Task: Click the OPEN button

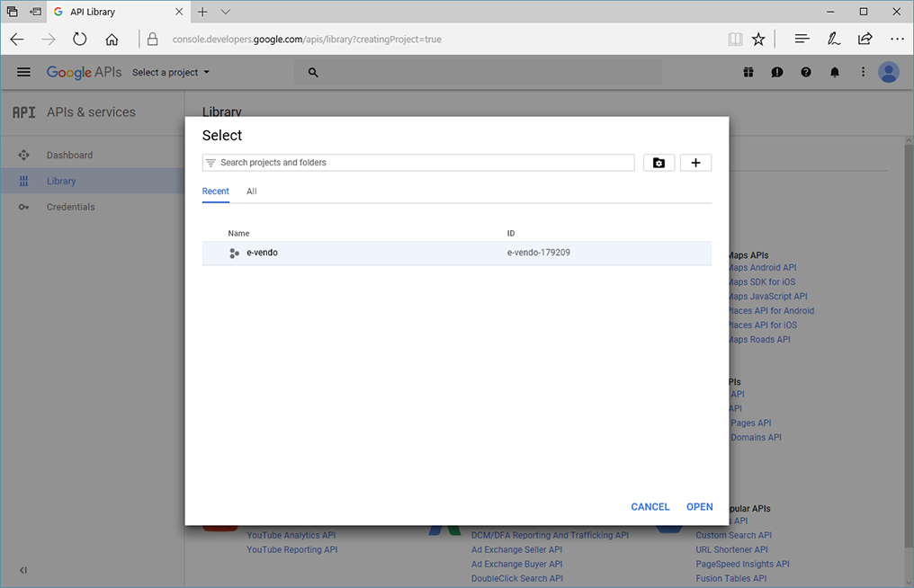Action: click(700, 507)
